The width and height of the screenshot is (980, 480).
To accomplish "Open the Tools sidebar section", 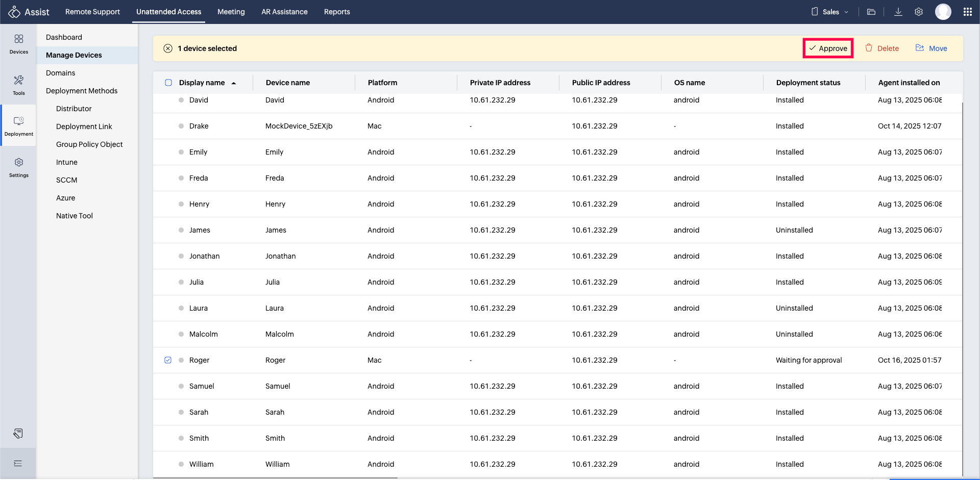I will (x=18, y=85).
